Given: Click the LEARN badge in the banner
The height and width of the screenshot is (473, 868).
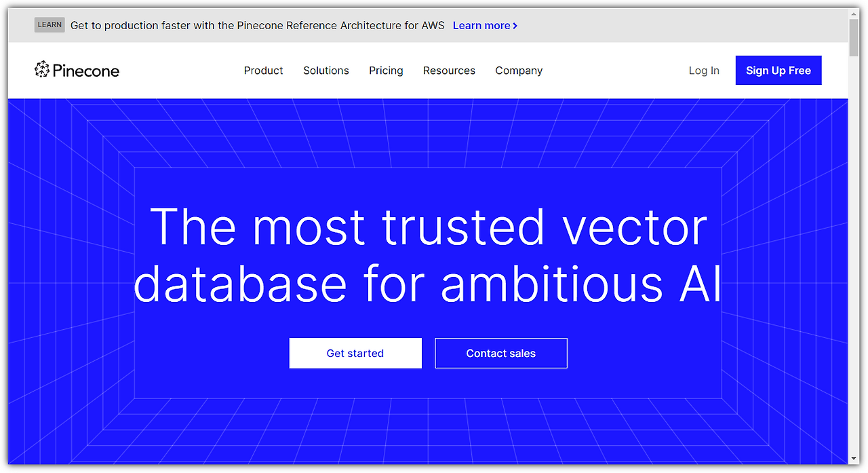Looking at the screenshot, I should [x=49, y=24].
